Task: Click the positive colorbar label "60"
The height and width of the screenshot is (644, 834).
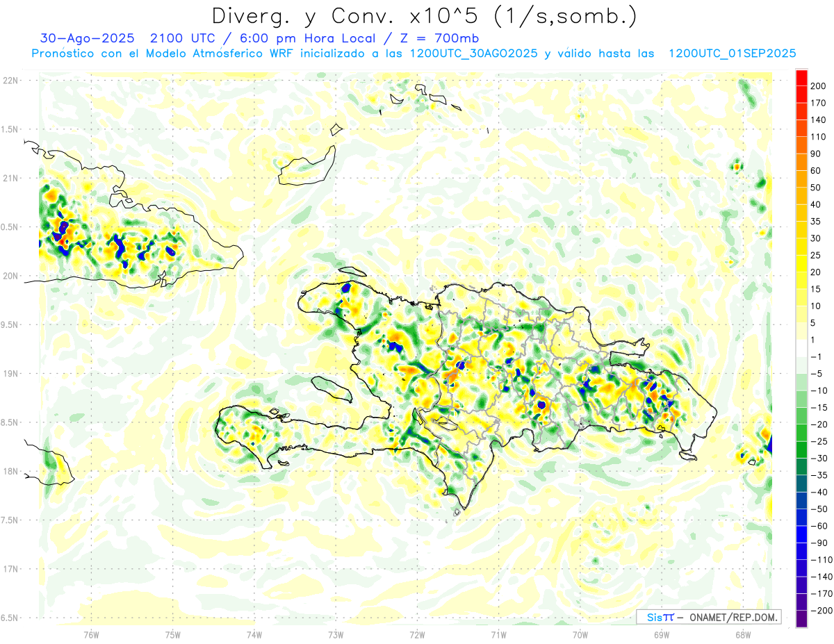Action: coord(816,171)
